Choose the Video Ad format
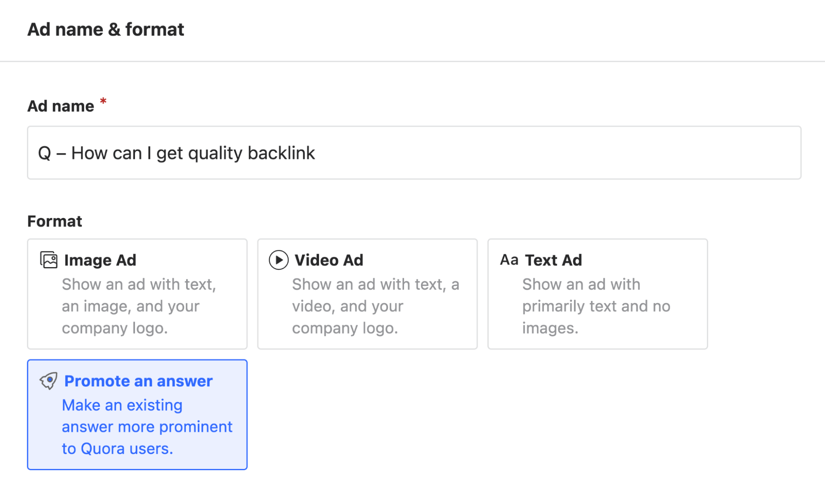 click(367, 294)
